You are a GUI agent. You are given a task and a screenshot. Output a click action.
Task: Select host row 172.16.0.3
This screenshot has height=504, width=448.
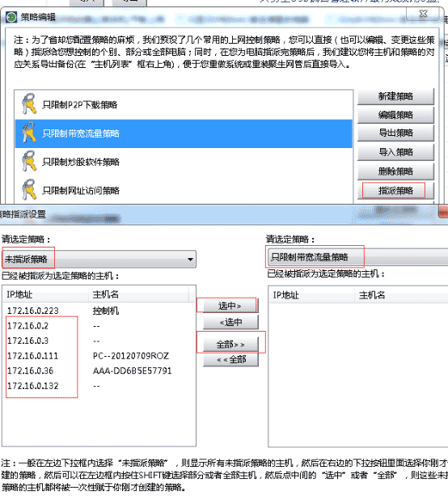click(99, 341)
